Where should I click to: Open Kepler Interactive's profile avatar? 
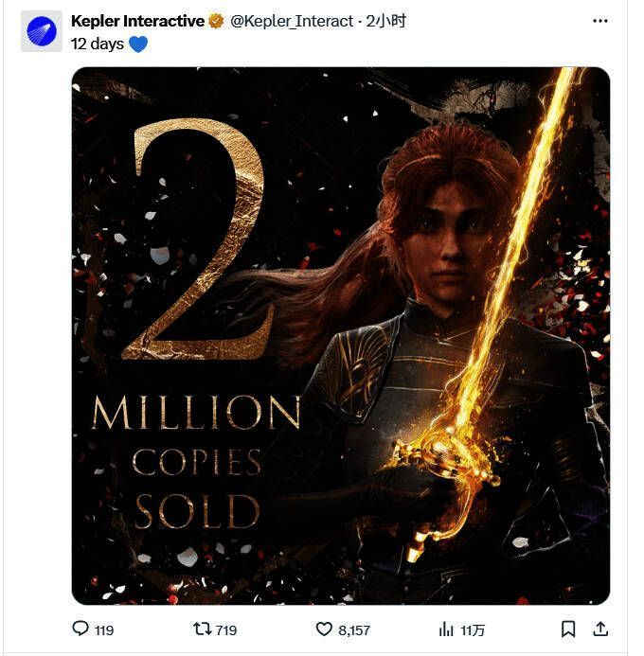(x=41, y=32)
